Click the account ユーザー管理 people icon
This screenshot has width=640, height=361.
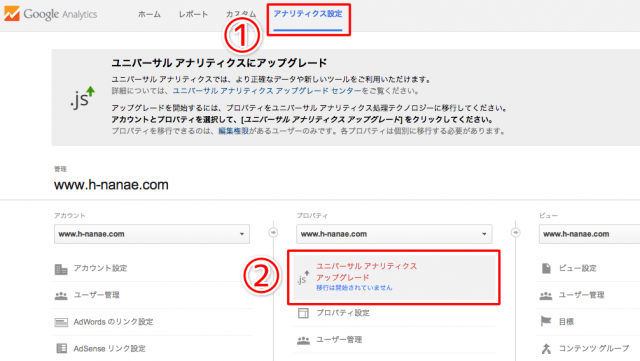pyautogui.click(x=61, y=296)
